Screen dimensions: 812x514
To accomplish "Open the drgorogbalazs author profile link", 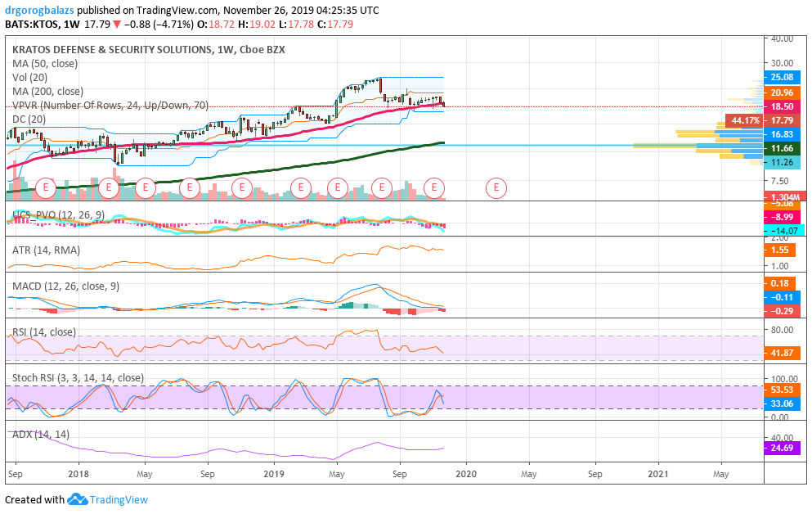I will [x=39, y=11].
